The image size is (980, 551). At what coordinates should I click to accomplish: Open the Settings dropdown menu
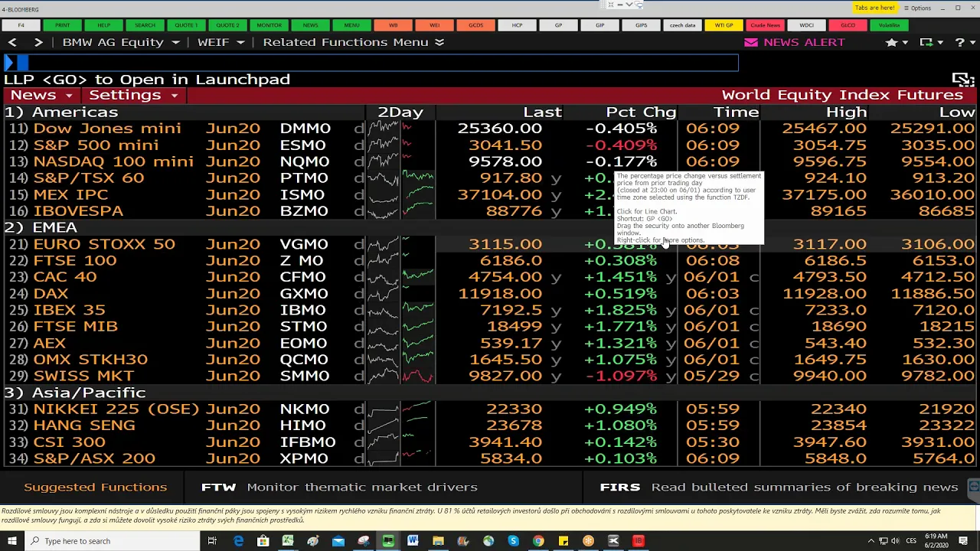coord(133,96)
